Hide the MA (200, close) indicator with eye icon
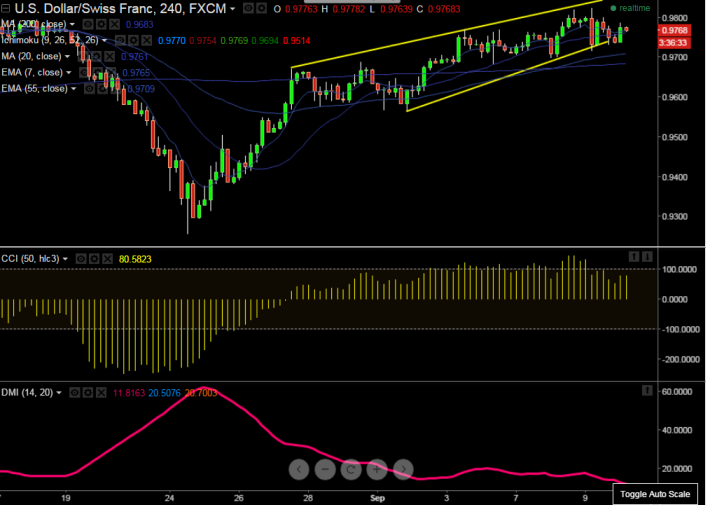The image size is (706, 505). pyautogui.click(x=88, y=24)
